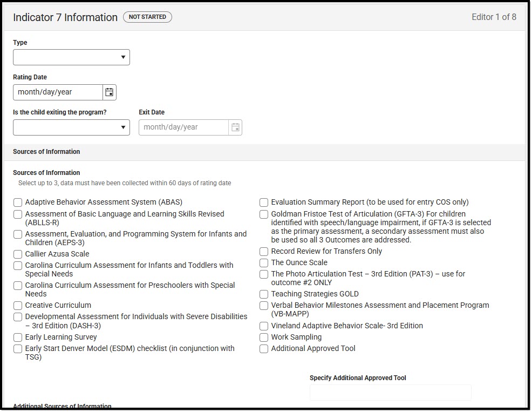The image size is (532, 412).
Task: Click the Rating Date label
Action: 30,77
